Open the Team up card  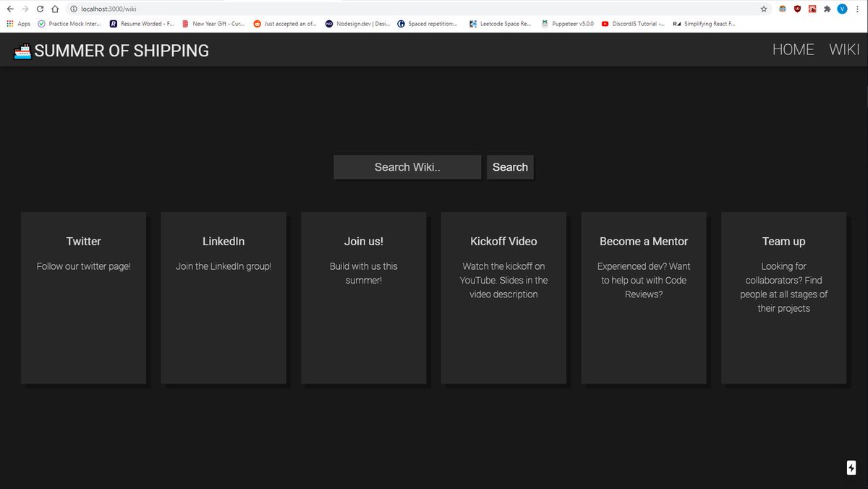(x=784, y=297)
